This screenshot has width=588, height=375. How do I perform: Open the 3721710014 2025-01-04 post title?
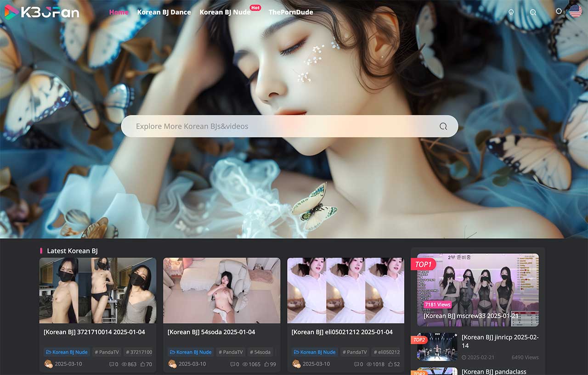coord(94,332)
